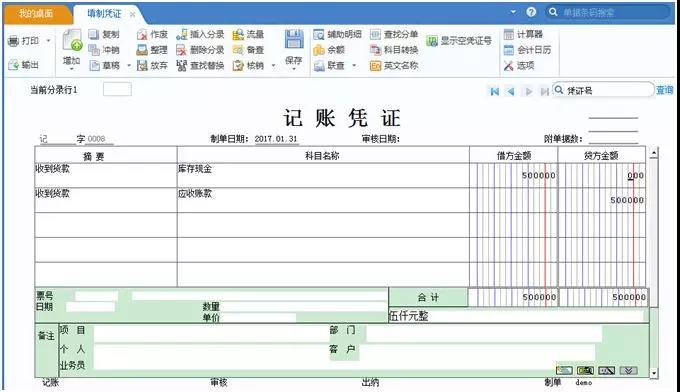Close the 填制凭证 tab

[x=133, y=14]
